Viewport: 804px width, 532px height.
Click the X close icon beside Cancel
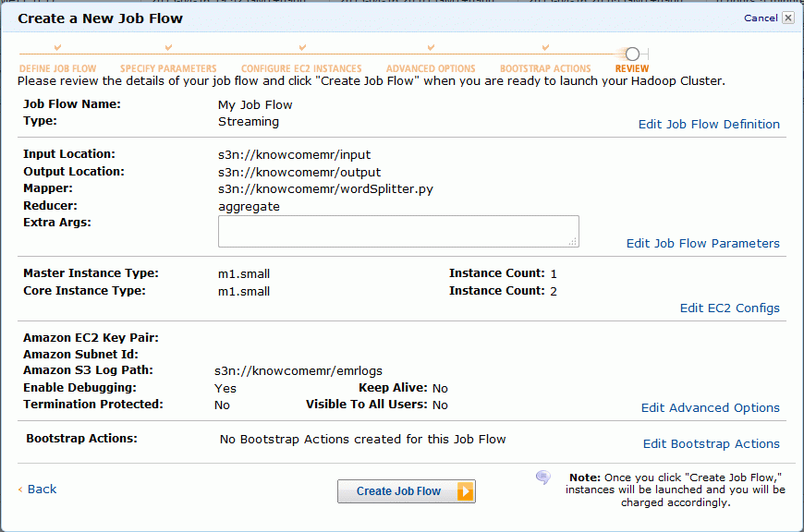788,18
